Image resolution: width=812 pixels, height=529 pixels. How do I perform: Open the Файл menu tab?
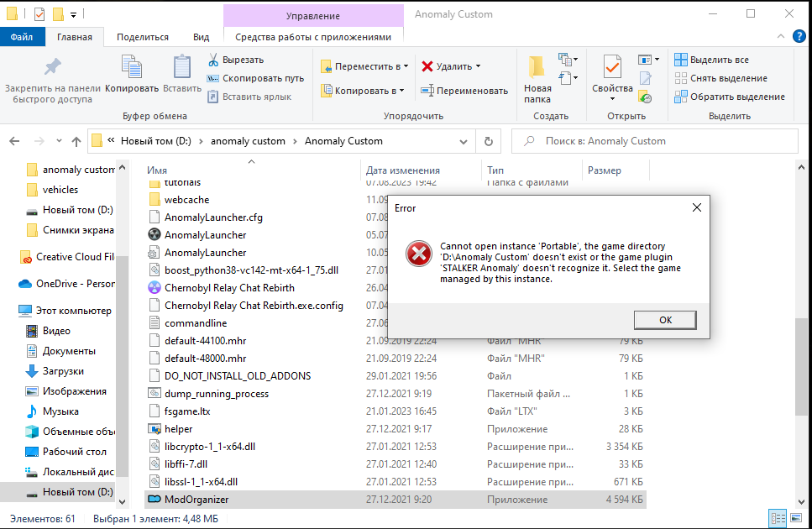click(22, 37)
